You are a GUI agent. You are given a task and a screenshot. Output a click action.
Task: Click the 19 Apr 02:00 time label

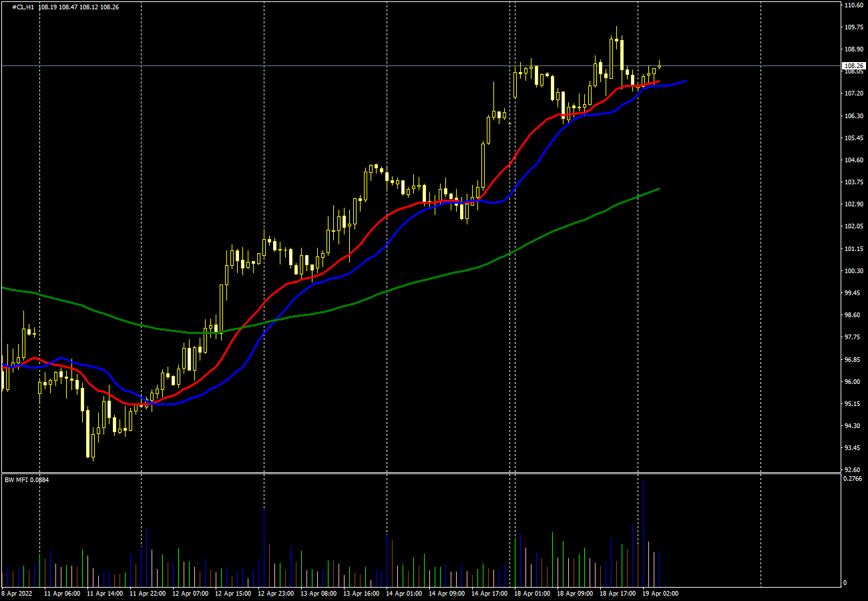coord(660,593)
